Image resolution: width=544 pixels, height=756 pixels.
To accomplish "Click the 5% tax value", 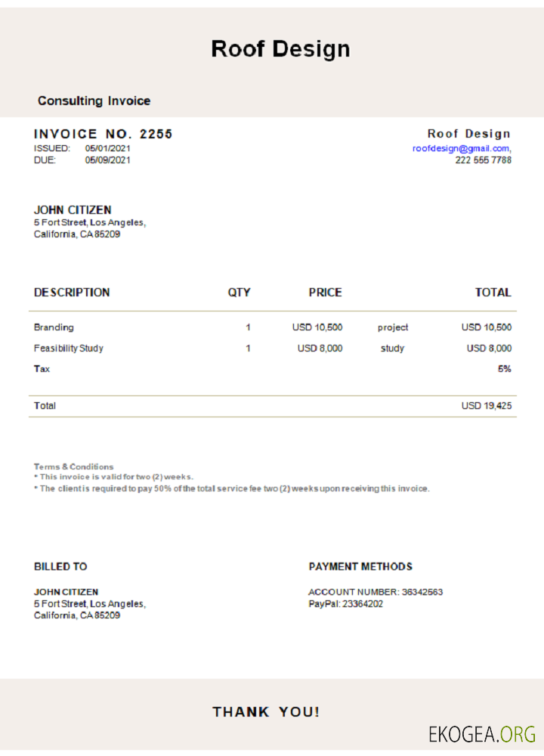I will pos(504,369).
